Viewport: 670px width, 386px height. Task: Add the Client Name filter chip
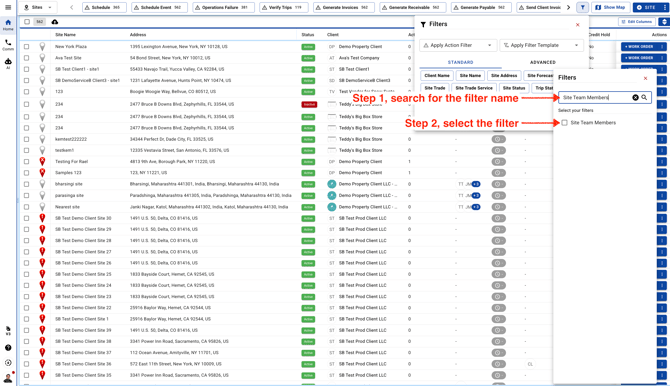[437, 76]
